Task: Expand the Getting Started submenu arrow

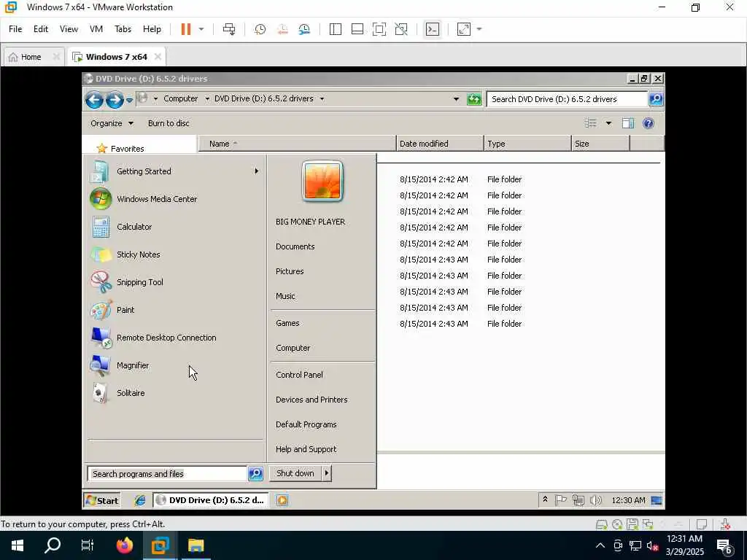Action: 256,171
